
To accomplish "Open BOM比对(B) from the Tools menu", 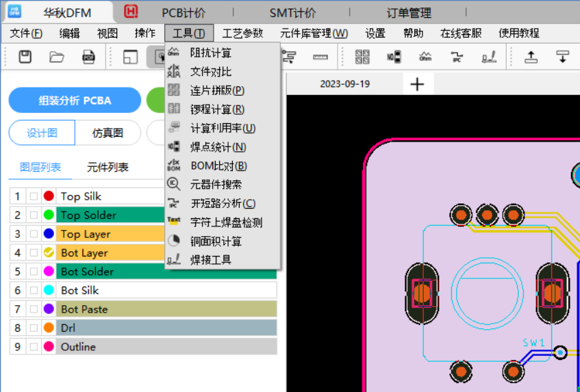I will (x=223, y=166).
